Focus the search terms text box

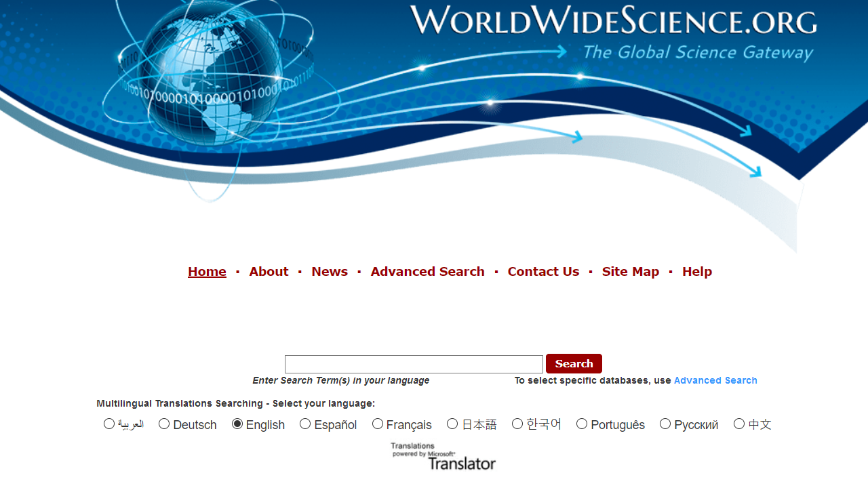pos(414,364)
